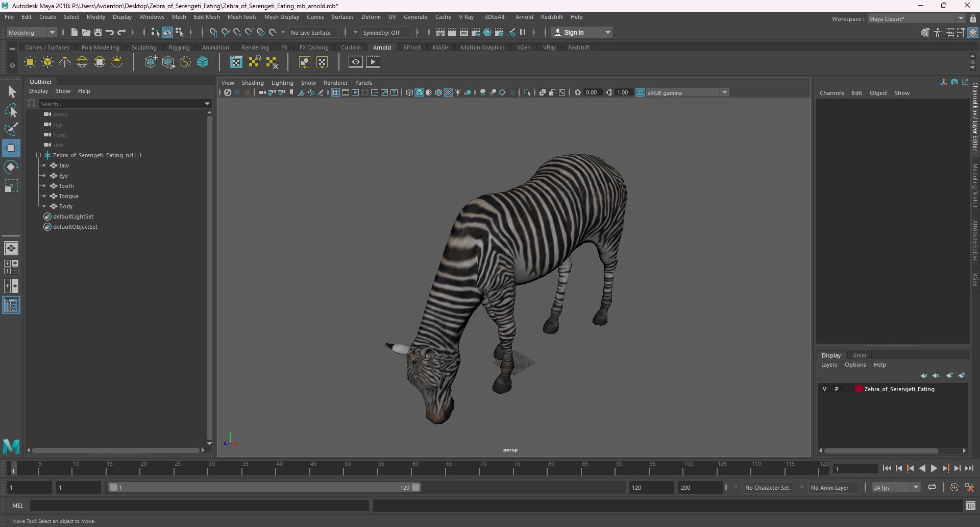
Task: Open the Outliner Display menu
Action: coord(38,91)
